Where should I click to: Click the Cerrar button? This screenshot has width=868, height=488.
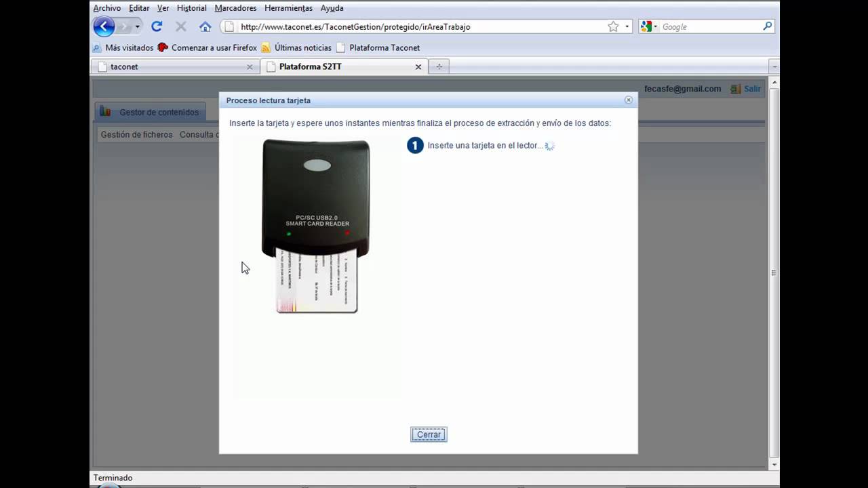click(x=429, y=434)
